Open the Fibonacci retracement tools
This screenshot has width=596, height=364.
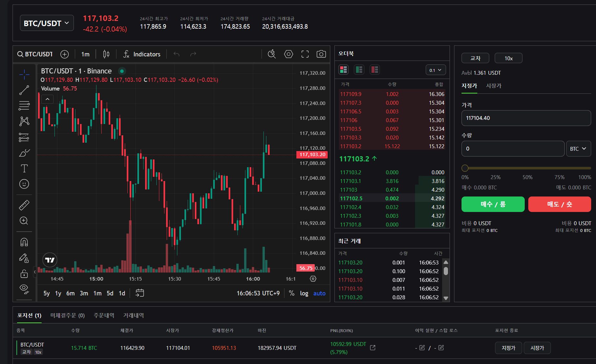pos(24,106)
